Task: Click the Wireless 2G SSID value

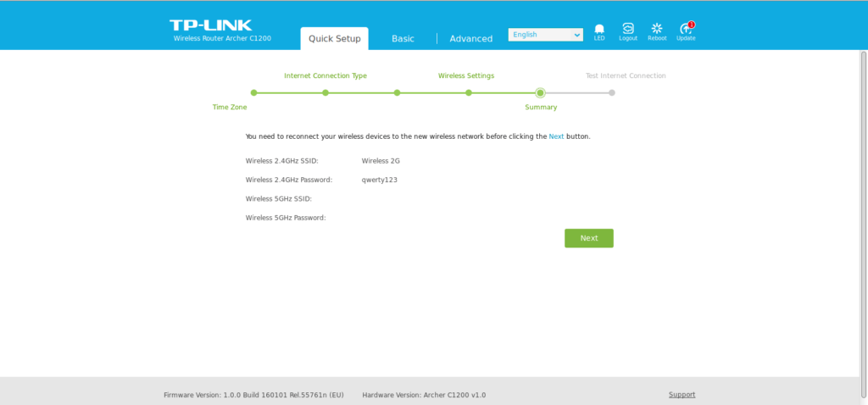Action: (381, 160)
